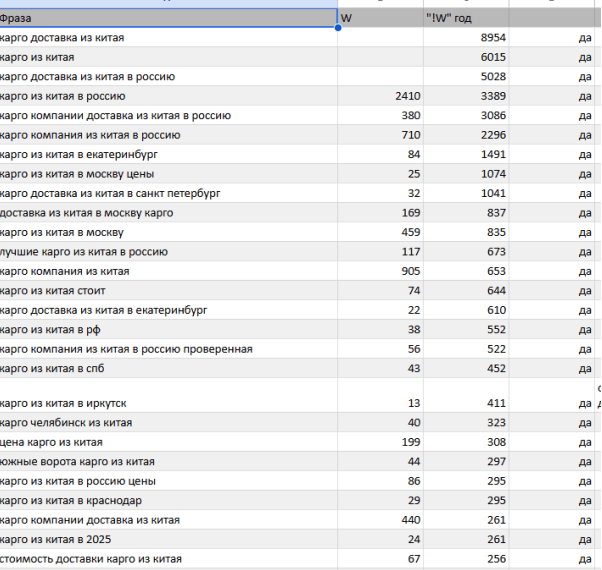The width and height of the screenshot is (602, 570).
Task: Select cell 'стоимость доставки карго из китая'
Action: click(169, 559)
